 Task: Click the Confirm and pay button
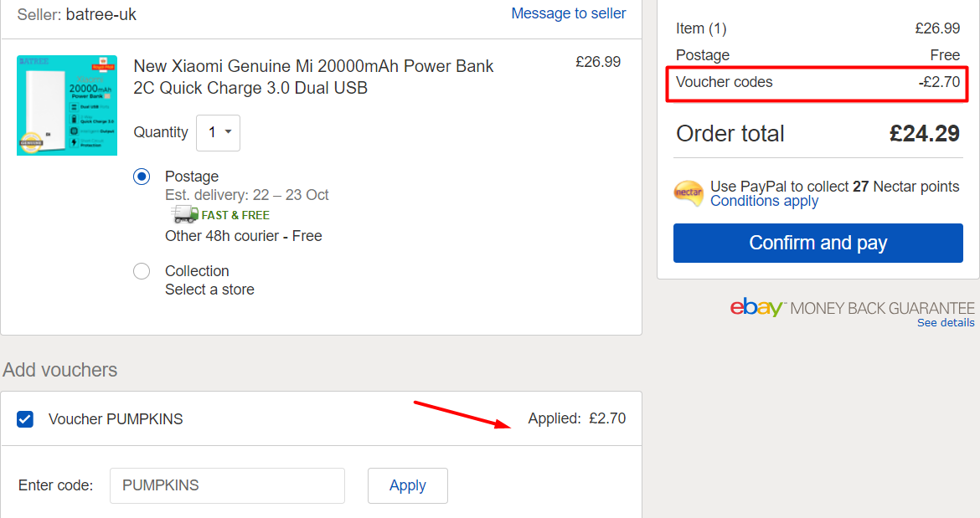(818, 243)
